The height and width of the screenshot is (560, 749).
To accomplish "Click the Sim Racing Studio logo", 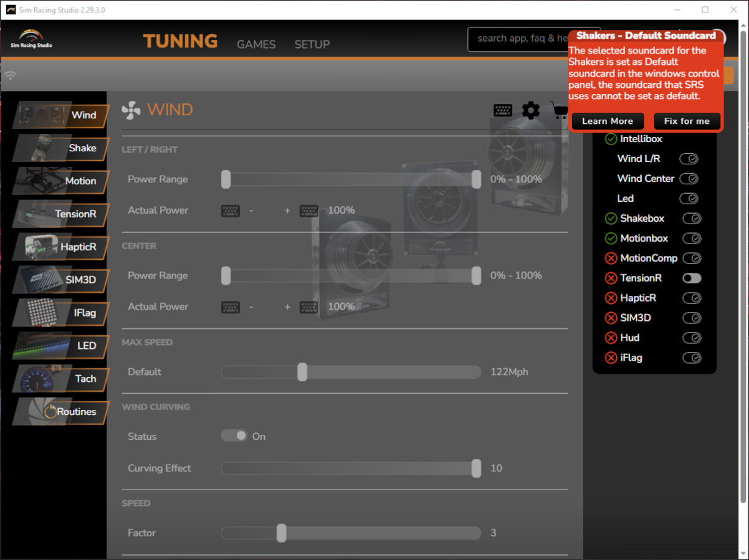I will pyautogui.click(x=31, y=39).
